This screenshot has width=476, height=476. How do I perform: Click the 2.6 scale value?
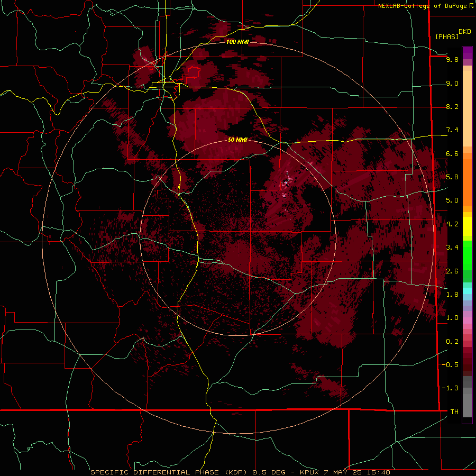coord(452,271)
